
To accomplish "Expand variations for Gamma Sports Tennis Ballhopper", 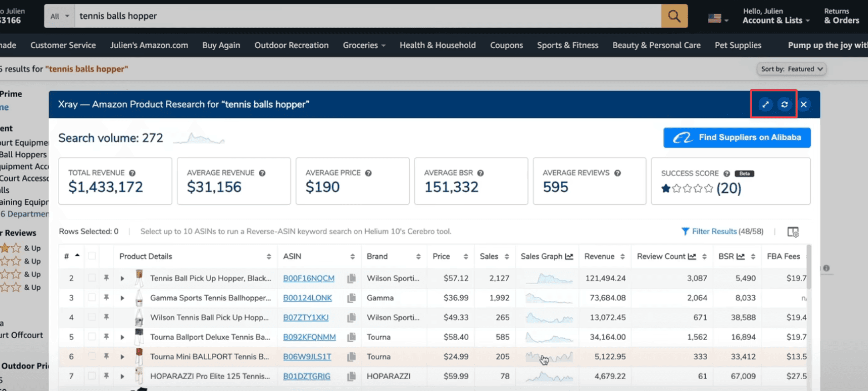I will click(122, 298).
